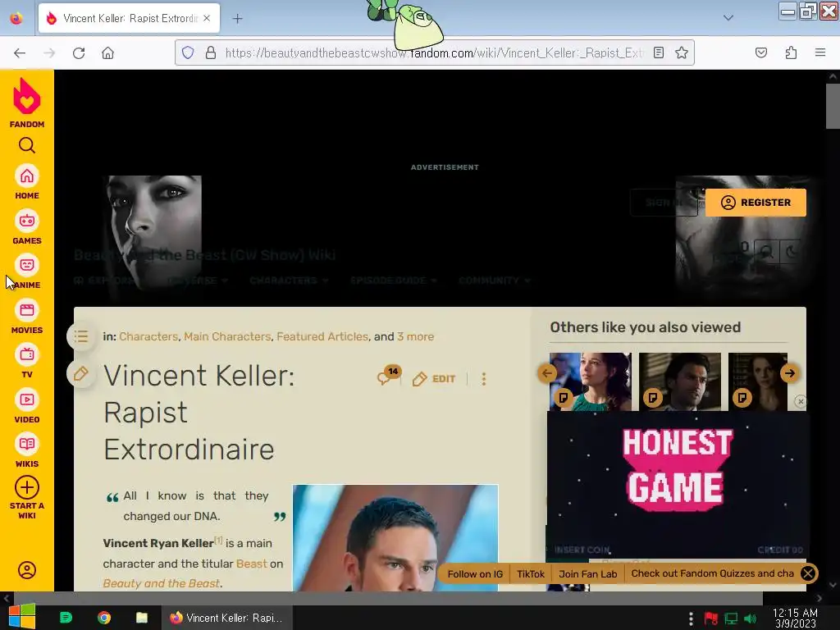Expand the '3 more' categories
This screenshot has width=840, height=630.
(415, 336)
